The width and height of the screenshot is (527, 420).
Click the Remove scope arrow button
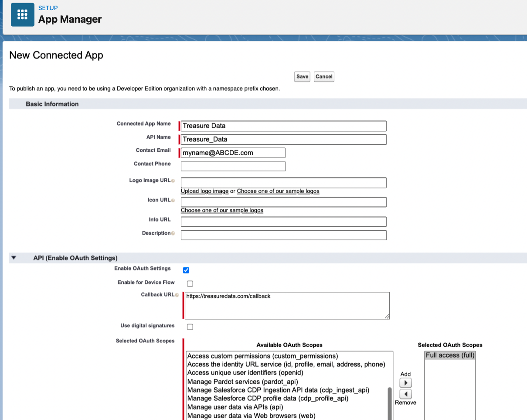point(405,394)
